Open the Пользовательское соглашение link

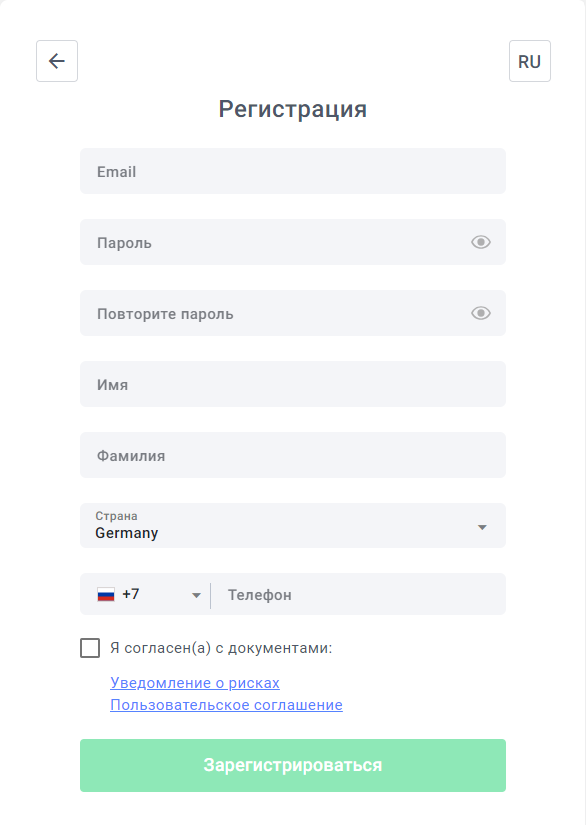click(x=226, y=705)
